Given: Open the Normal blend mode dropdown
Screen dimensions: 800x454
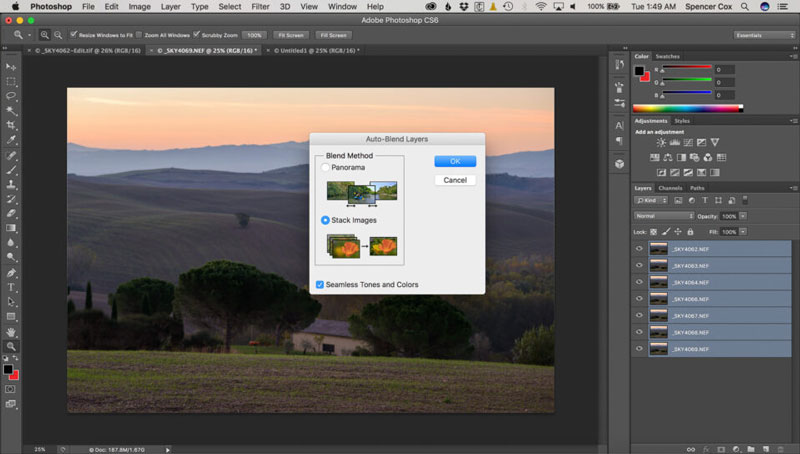Looking at the screenshot, I should pos(663,216).
